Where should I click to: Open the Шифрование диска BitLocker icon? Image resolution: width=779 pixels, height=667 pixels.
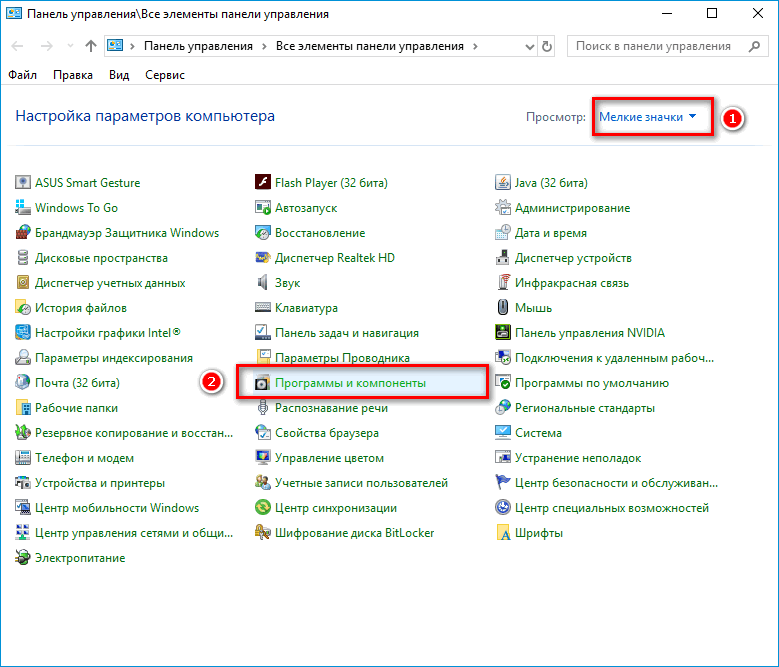click(264, 533)
